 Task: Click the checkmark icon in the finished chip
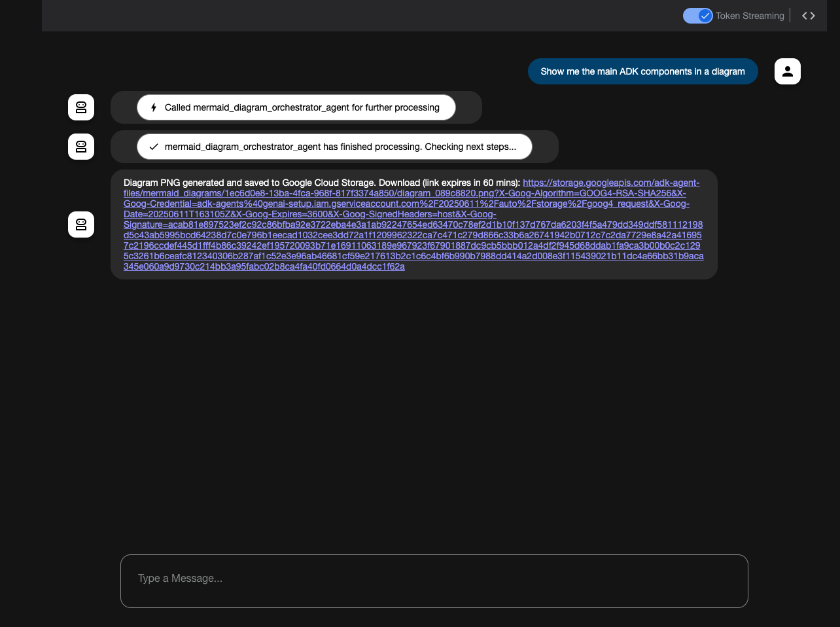154,147
